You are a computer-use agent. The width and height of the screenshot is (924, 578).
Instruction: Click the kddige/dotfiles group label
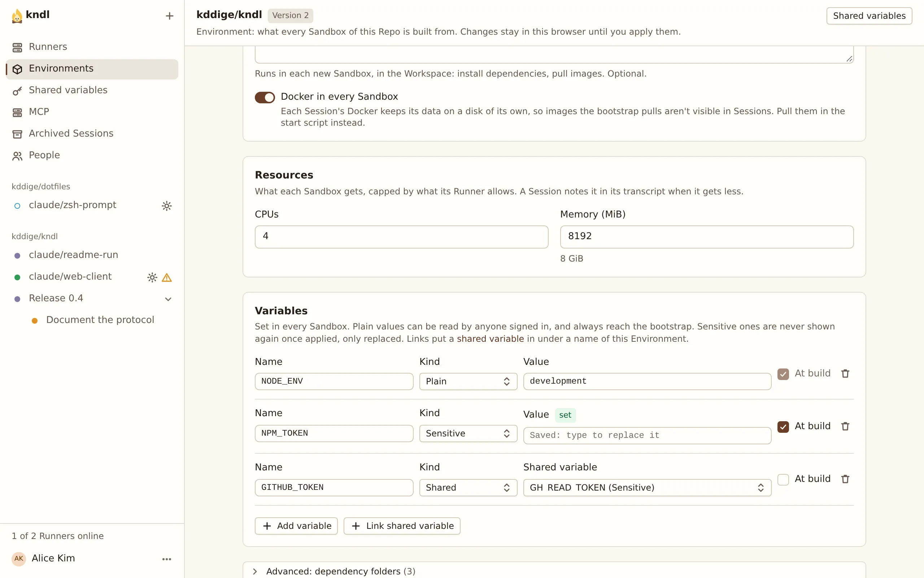pos(41,187)
